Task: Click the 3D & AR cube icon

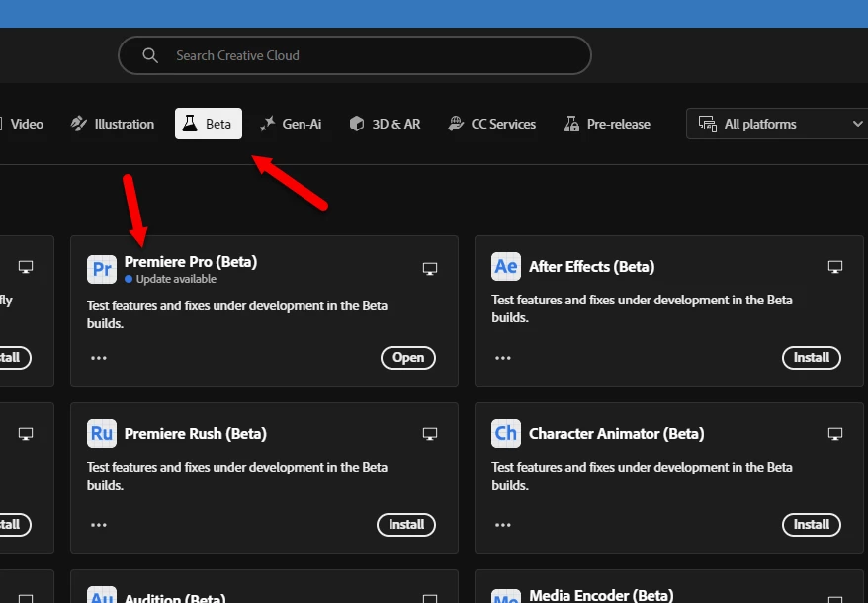Action: [x=357, y=124]
